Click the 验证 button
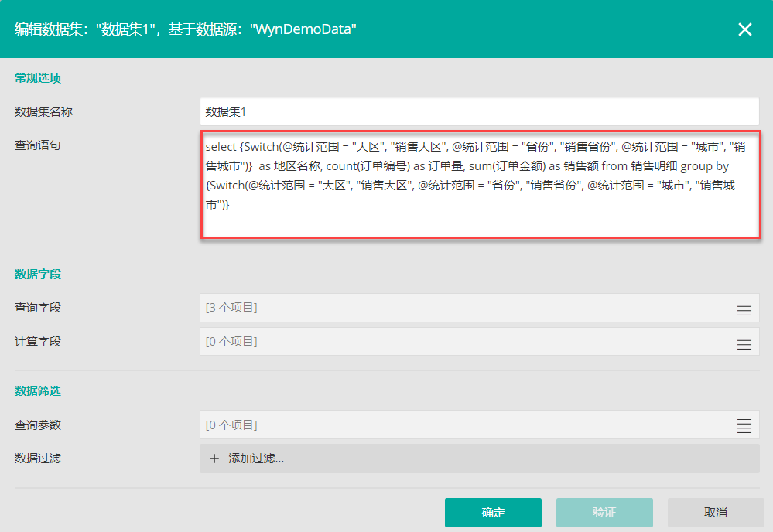This screenshot has width=773, height=532. (x=604, y=513)
